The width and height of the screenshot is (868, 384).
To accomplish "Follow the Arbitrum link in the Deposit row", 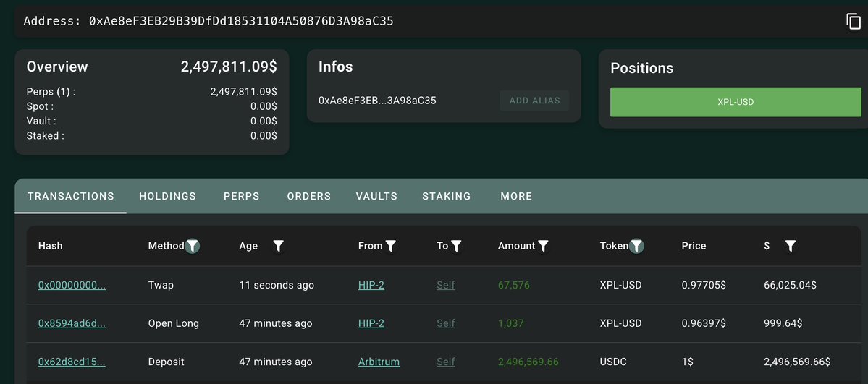I will click(379, 362).
